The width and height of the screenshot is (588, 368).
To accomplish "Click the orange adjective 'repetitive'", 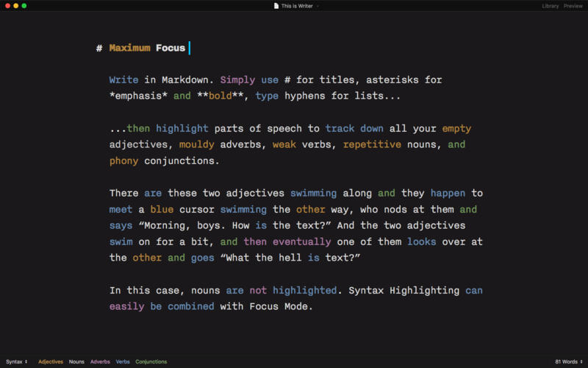I will click(372, 145).
